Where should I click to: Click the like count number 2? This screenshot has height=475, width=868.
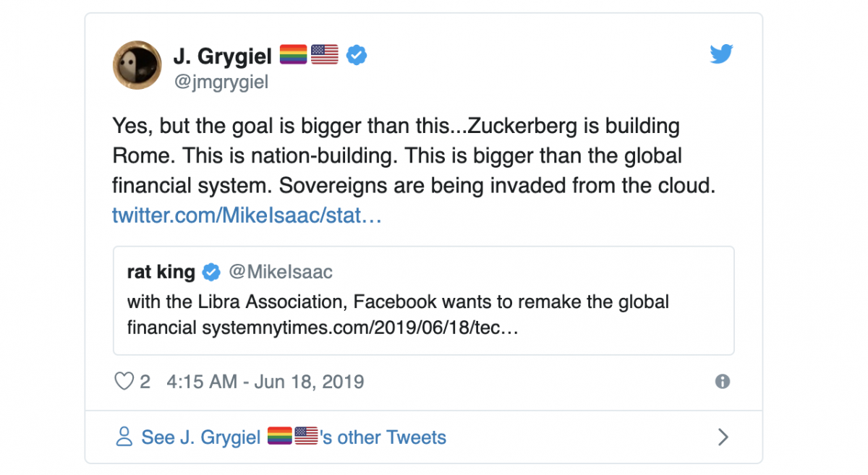click(x=145, y=382)
